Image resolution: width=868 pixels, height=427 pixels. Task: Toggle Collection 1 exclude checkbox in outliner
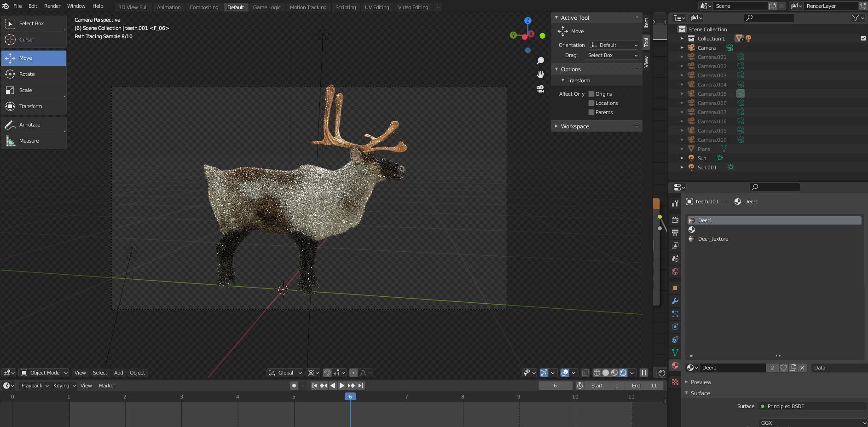pyautogui.click(x=863, y=39)
